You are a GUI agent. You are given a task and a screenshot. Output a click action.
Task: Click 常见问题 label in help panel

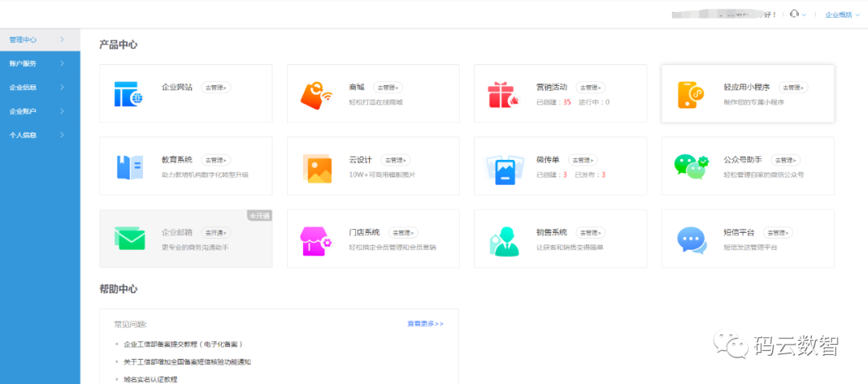pos(131,324)
